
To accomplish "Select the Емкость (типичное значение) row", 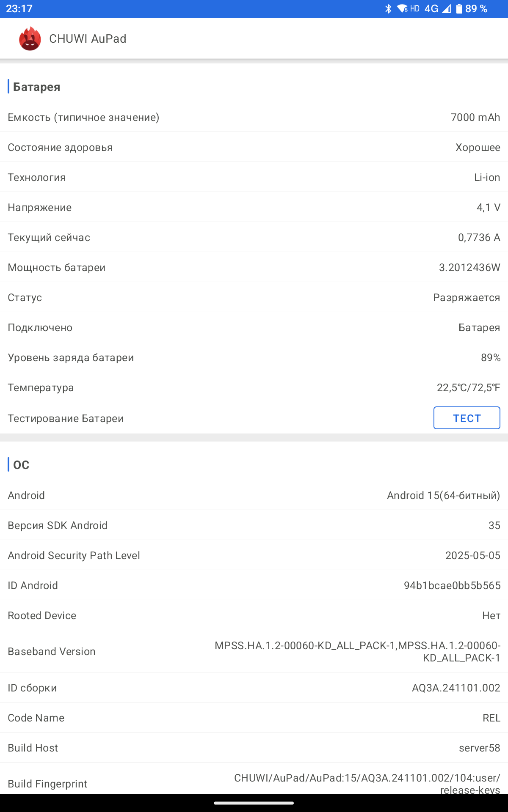I will click(x=254, y=117).
